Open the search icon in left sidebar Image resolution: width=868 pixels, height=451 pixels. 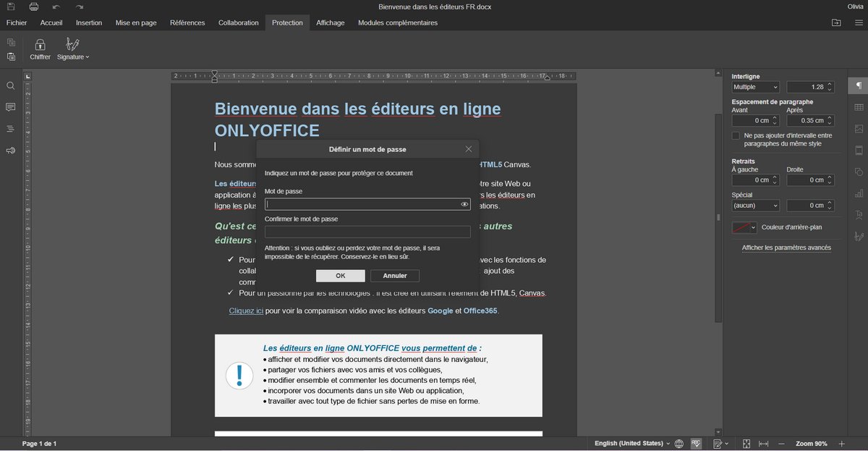pyautogui.click(x=11, y=85)
